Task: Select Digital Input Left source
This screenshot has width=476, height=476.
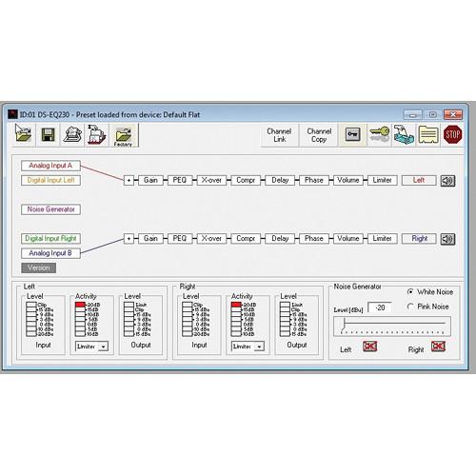Action: coord(50,180)
